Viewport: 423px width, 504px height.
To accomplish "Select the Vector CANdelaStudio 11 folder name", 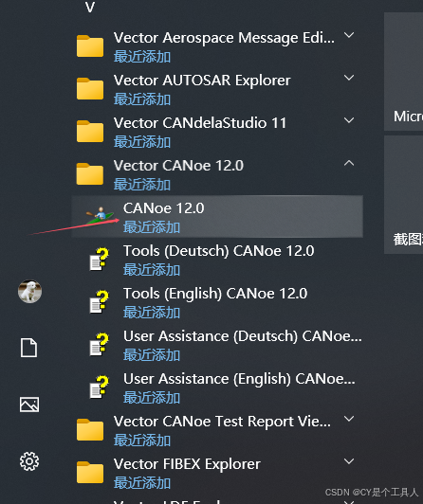I will coord(200,123).
